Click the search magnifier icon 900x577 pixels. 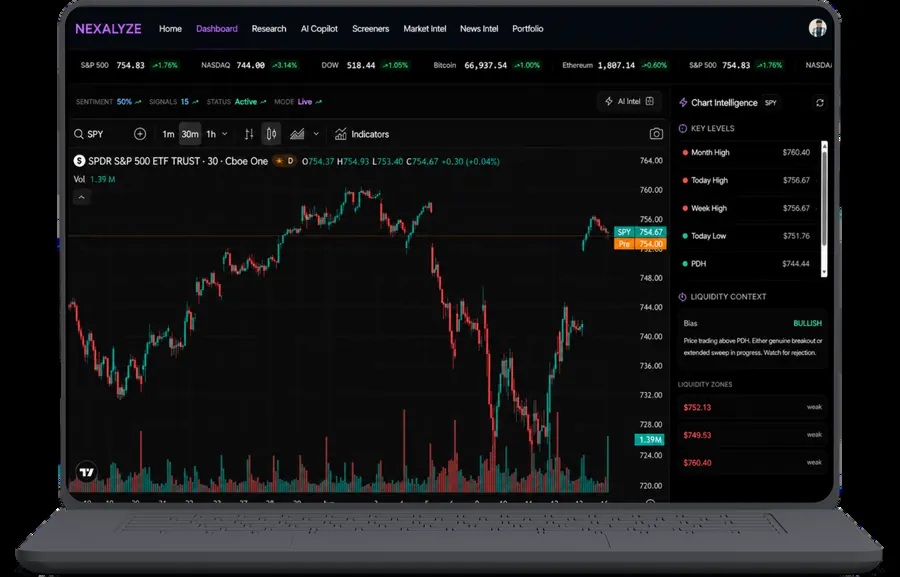79,134
